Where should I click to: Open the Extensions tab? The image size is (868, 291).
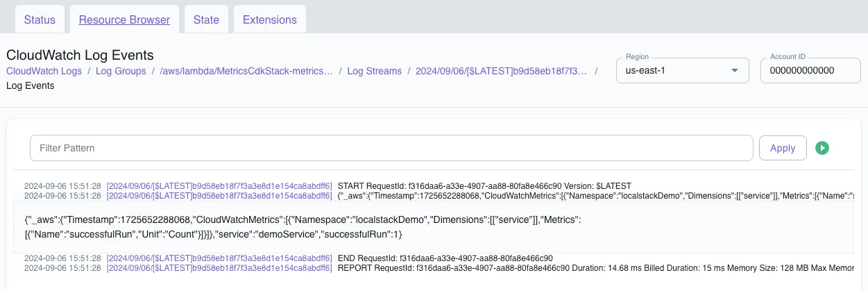[x=270, y=19]
